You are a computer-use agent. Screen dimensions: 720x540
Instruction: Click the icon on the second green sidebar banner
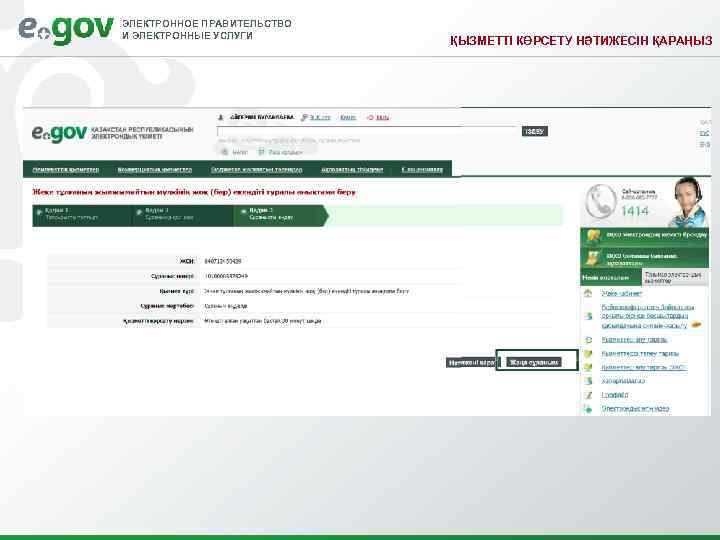593,259
